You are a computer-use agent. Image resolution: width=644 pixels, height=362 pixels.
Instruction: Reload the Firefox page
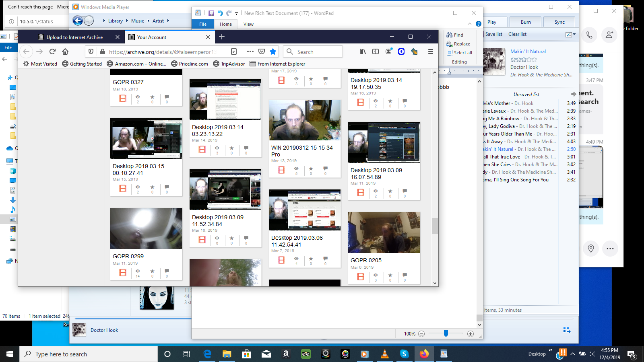coord(52,51)
